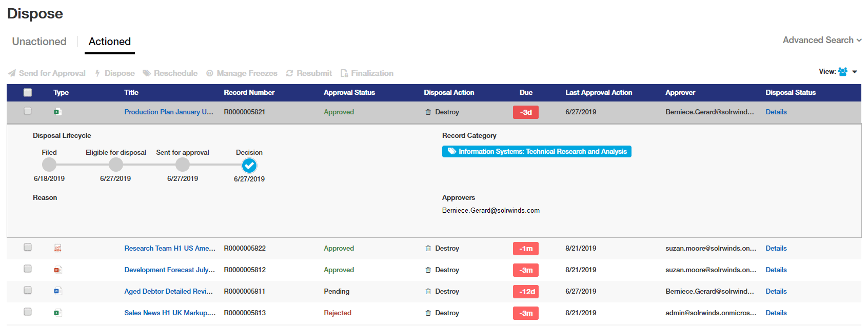Click the Finalization document icon

[x=344, y=73]
